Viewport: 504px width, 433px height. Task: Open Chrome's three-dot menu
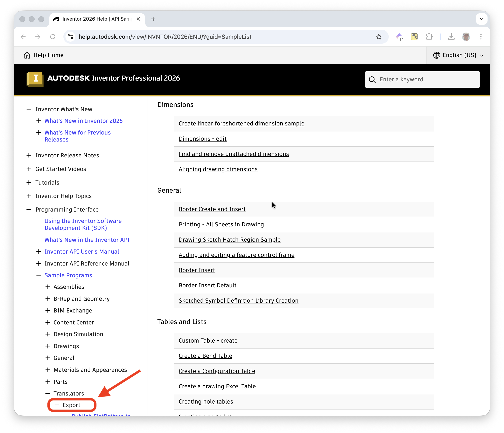[x=481, y=36]
